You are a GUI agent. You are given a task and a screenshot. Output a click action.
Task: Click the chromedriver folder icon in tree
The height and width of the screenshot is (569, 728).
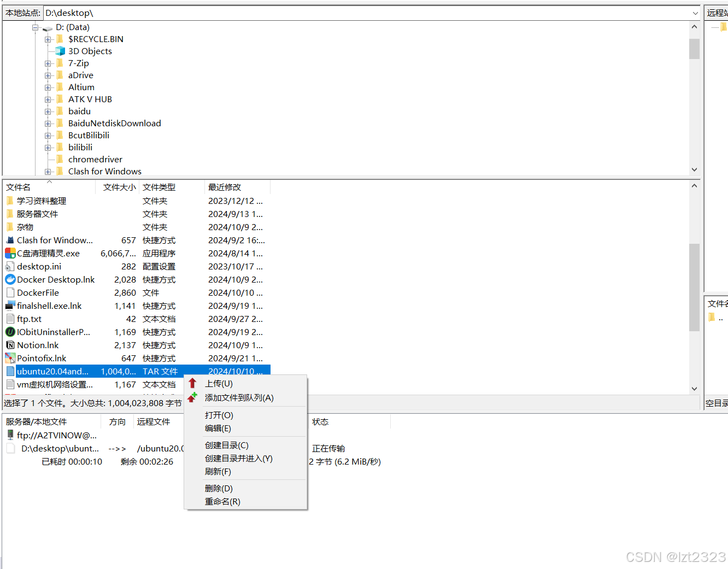[x=60, y=159]
